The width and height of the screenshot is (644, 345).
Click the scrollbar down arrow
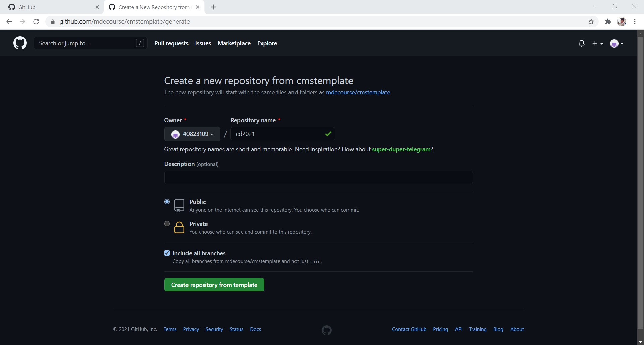(640, 342)
